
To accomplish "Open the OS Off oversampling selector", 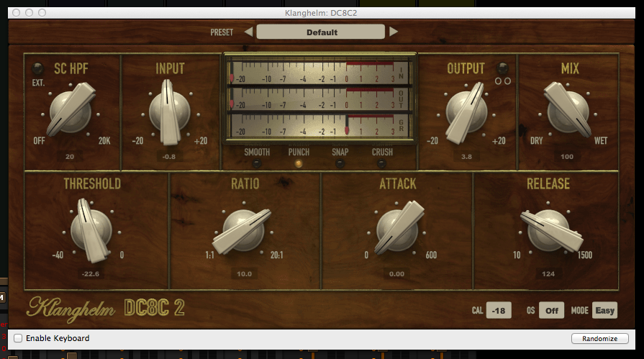I will 551,310.
